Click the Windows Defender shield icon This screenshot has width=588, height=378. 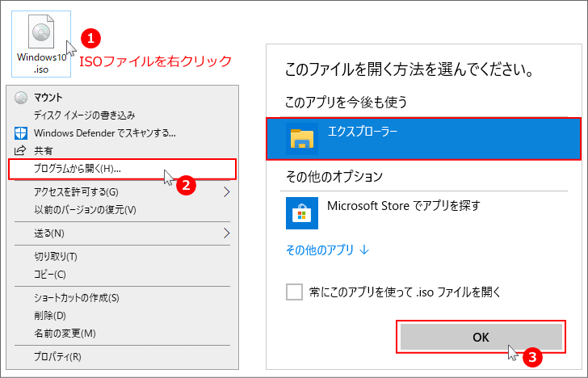[x=21, y=132]
